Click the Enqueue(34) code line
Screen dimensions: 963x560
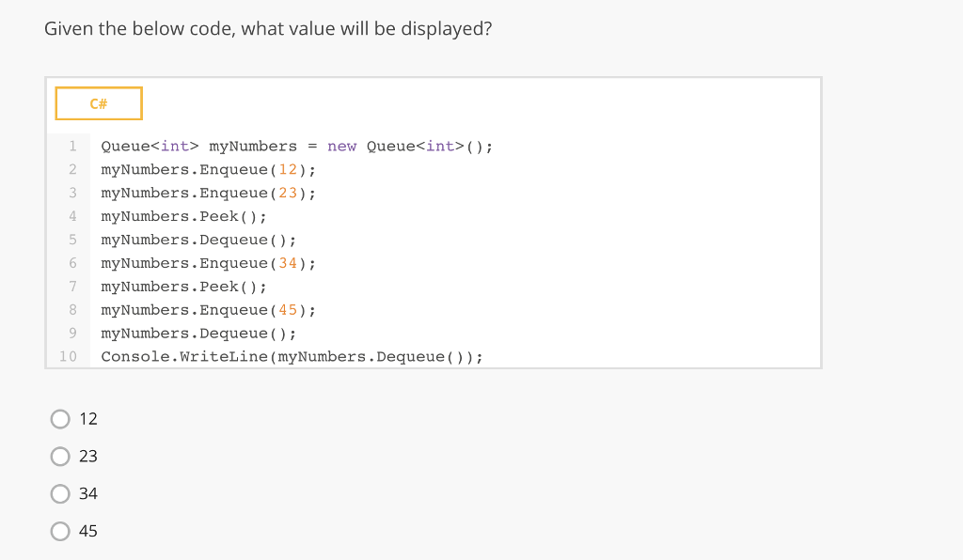tap(208, 264)
